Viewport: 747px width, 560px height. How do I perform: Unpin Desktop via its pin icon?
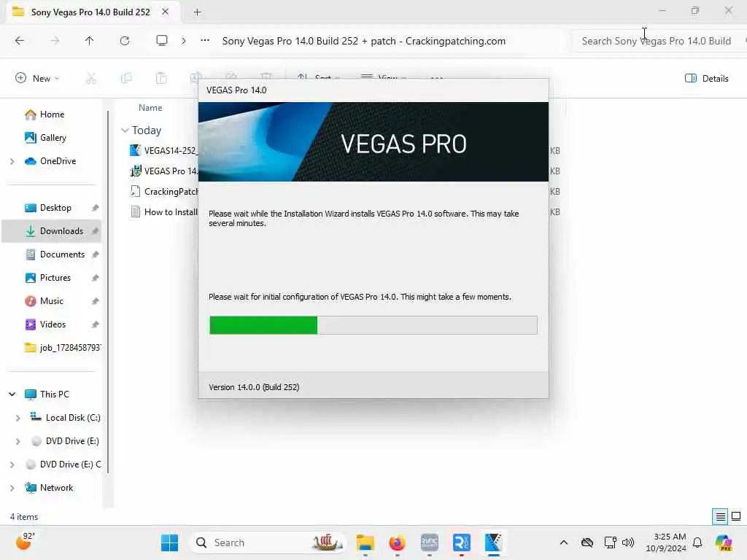click(x=96, y=208)
